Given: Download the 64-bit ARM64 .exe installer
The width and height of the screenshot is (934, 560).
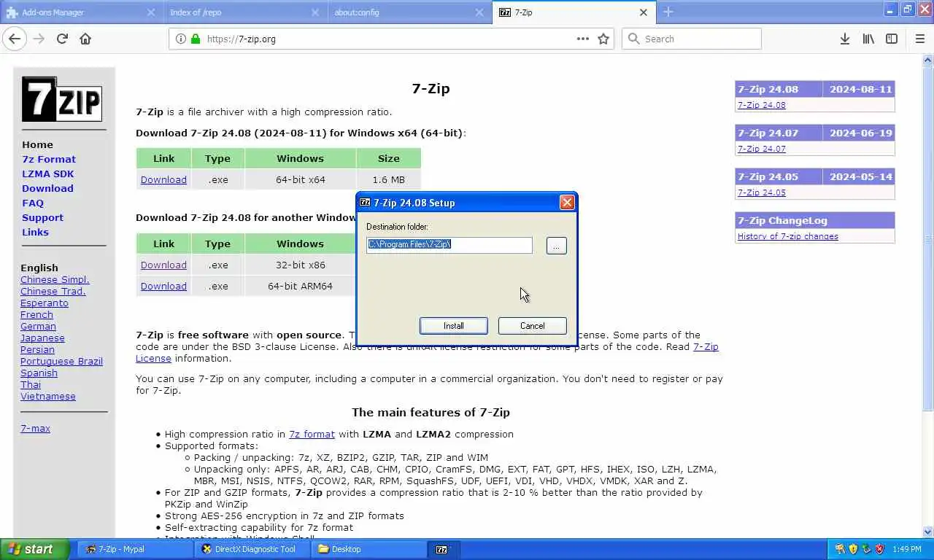Looking at the screenshot, I should point(163,286).
